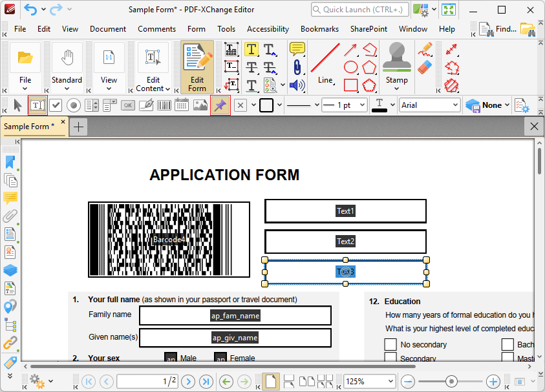This screenshot has width=545, height=392.
Task: Pick the Rectangle shape tool
Action: [x=350, y=85]
